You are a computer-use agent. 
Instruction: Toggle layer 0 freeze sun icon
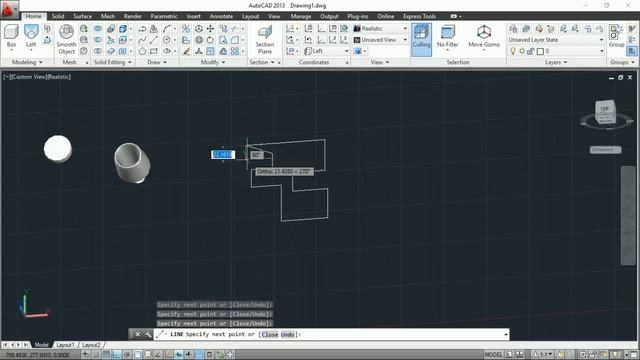click(522, 51)
